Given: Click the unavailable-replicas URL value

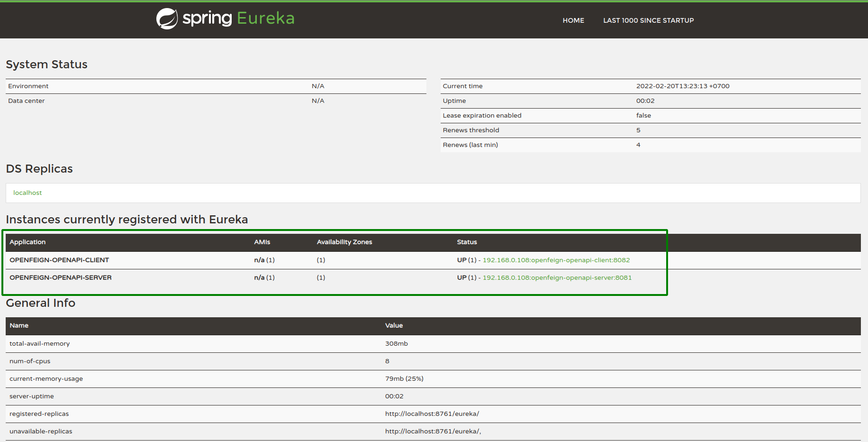Looking at the screenshot, I should (x=433, y=432).
